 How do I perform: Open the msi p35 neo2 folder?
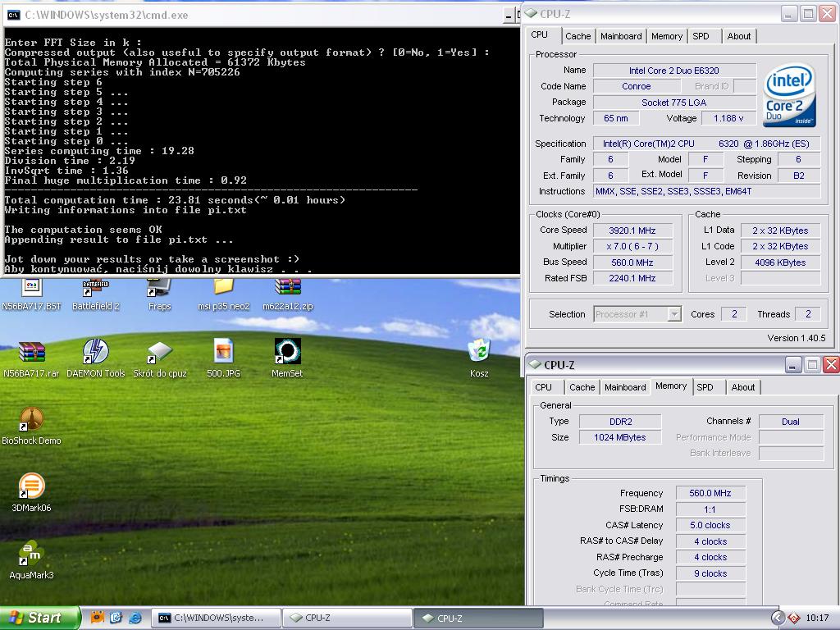click(223, 295)
